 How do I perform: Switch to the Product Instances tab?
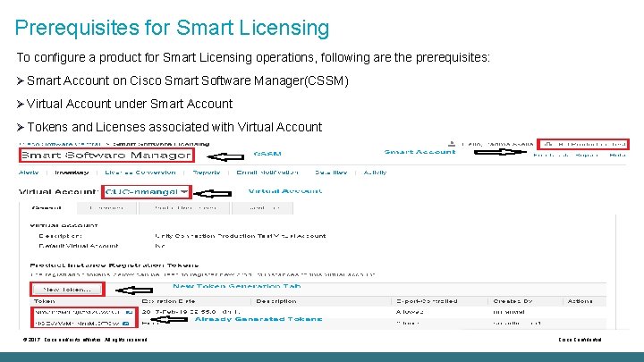pyautogui.click(x=185, y=208)
